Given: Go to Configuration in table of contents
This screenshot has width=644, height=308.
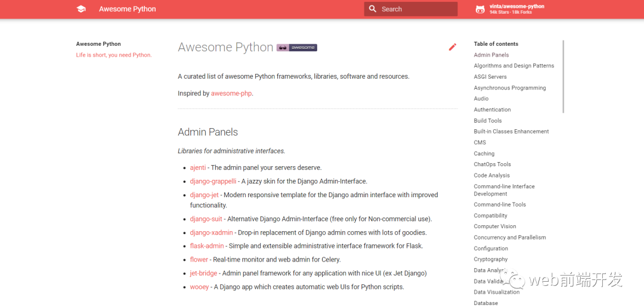Looking at the screenshot, I should (491, 248).
